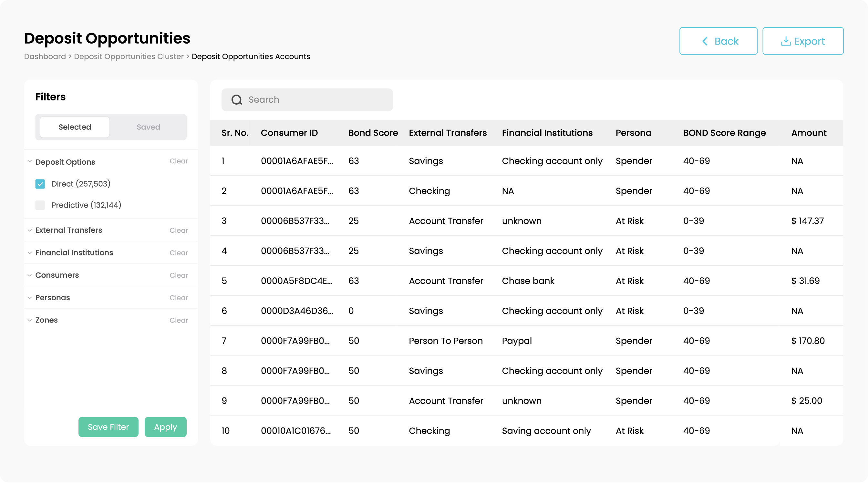
Task: Clear the Deposit Options filter
Action: pyautogui.click(x=179, y=161)
